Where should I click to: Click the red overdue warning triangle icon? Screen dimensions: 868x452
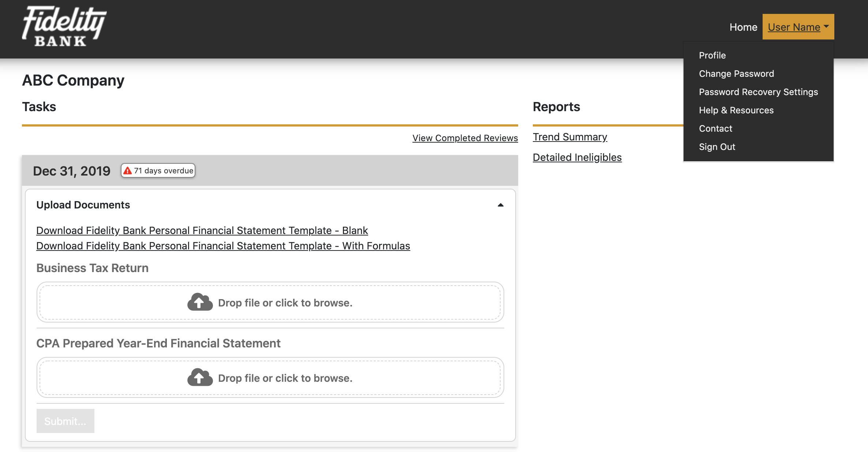[127, 171]
